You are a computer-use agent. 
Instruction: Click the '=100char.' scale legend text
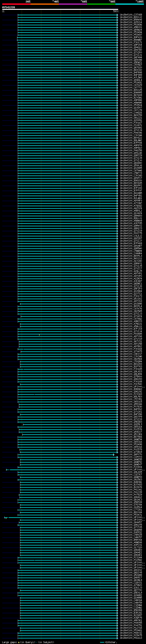[x=110, y=642]
